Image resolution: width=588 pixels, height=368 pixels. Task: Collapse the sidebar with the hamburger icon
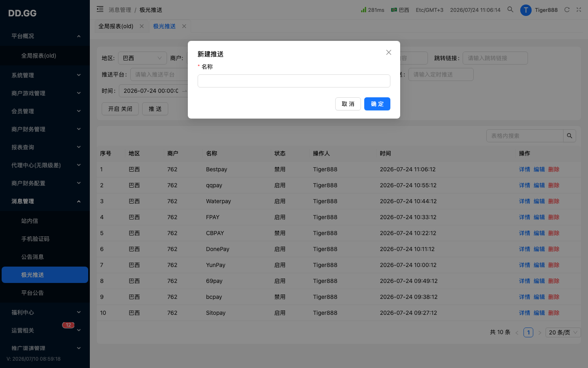point(100,9)
